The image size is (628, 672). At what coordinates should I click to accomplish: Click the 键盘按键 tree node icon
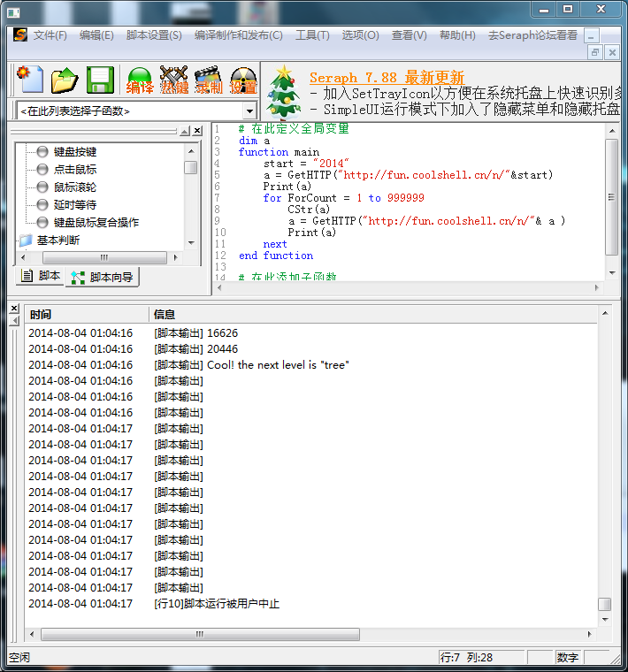tap(42, 152)
